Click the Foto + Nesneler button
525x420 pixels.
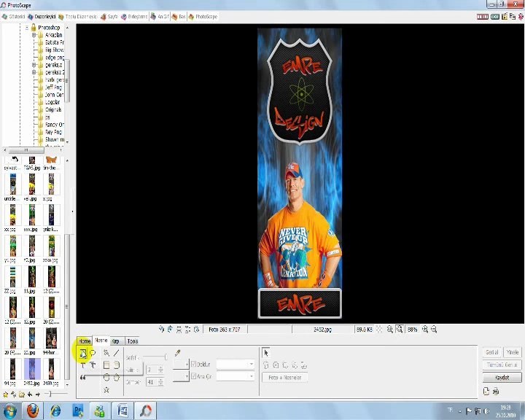pos(285,378)
